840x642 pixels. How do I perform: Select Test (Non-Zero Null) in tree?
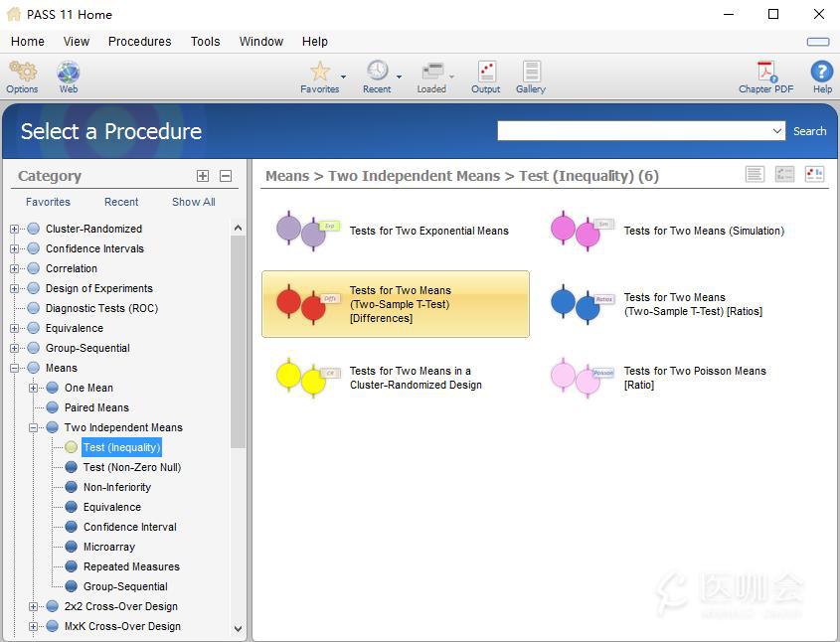[132, 467]
